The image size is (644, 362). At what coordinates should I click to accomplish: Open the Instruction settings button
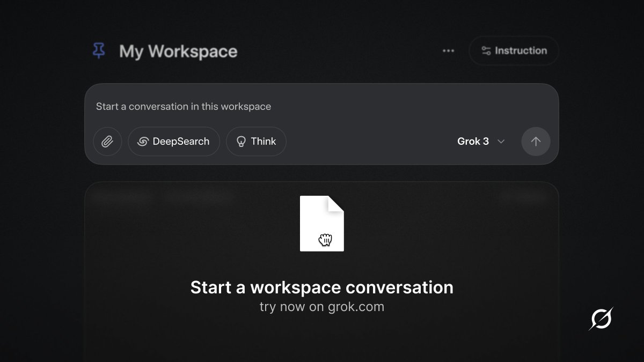pos(514,51)
